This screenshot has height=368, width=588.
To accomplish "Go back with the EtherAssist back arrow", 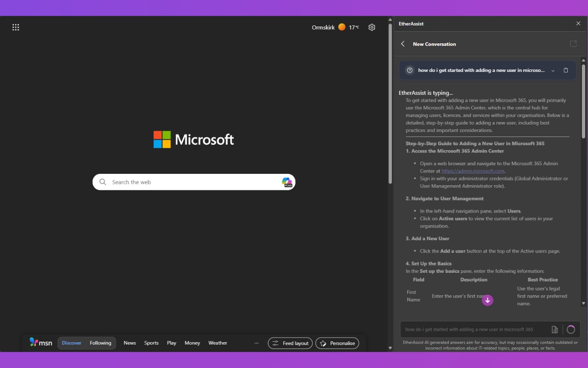I will coord(403,44).
